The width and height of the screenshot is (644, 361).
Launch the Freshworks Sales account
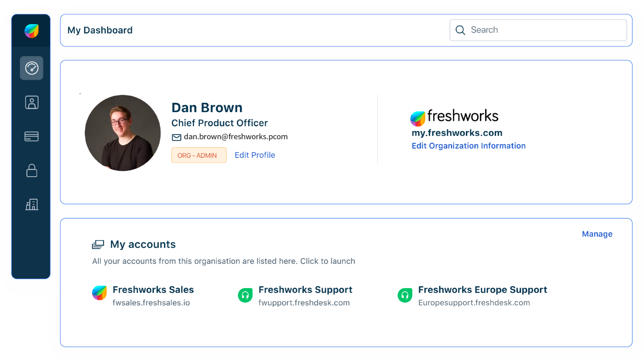pyautogui.click(x=153, y=290)
